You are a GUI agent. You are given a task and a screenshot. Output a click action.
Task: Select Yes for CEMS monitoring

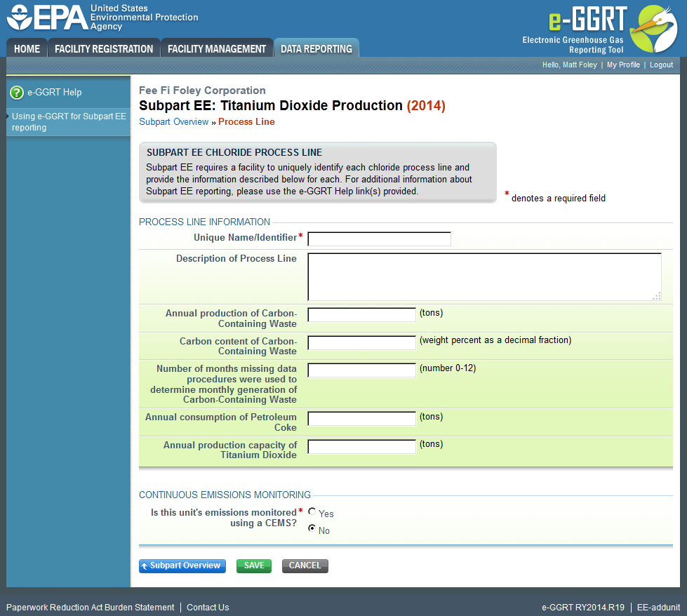[312, 511]
